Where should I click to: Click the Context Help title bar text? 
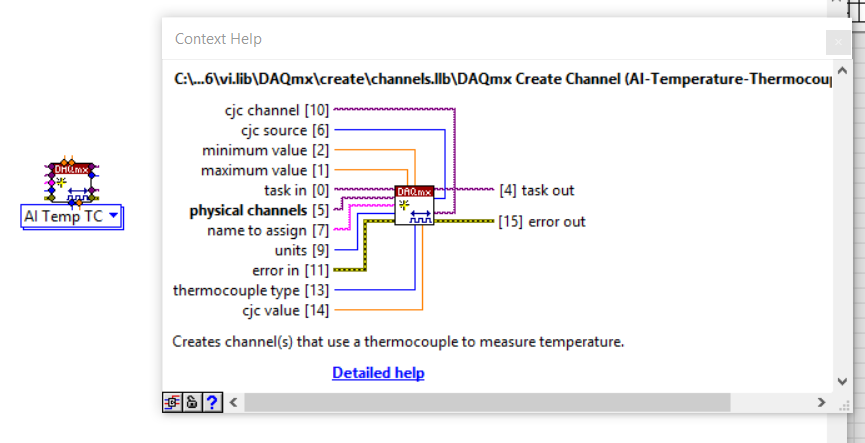[x=218, y=39]
